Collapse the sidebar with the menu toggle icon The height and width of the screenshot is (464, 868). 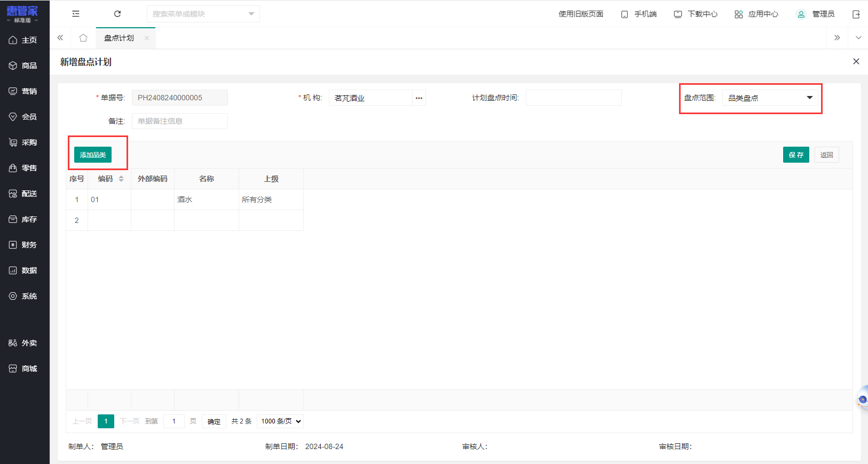[x=76, y=14]
